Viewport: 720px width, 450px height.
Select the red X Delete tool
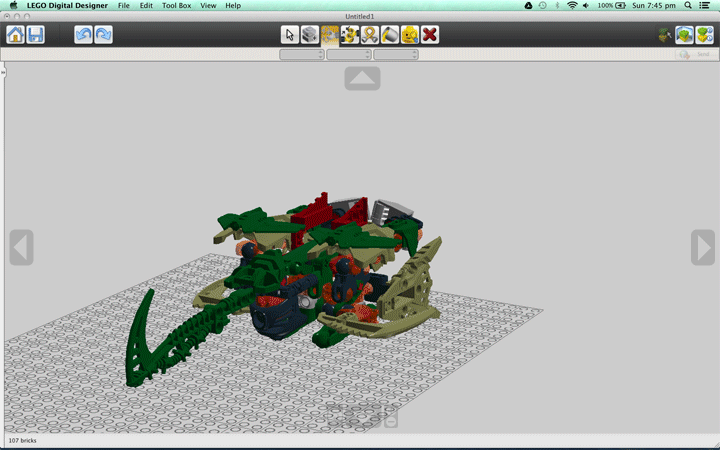(430, 34)
